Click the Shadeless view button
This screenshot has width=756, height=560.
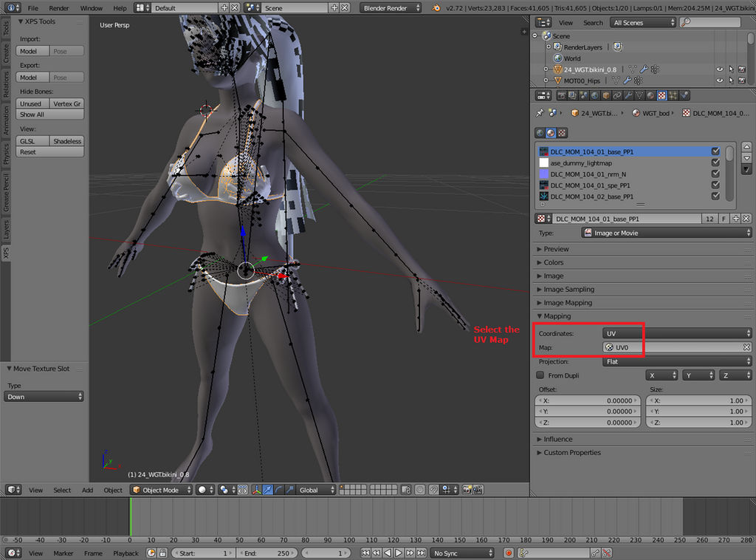pyautogui.click(x=66, y=141)
